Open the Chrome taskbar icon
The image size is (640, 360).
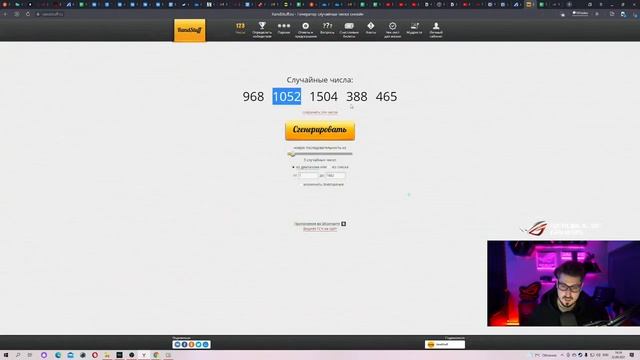tap(156, 355)
